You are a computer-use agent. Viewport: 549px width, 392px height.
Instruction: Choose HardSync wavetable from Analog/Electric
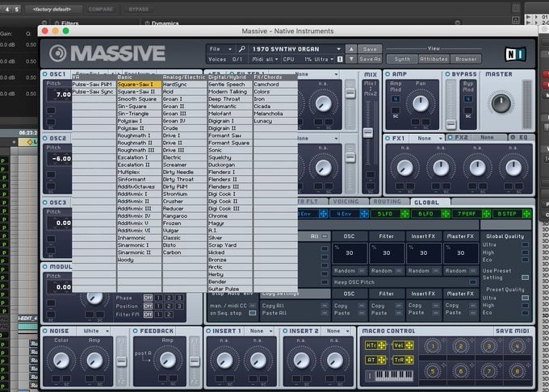coord(185,84)
